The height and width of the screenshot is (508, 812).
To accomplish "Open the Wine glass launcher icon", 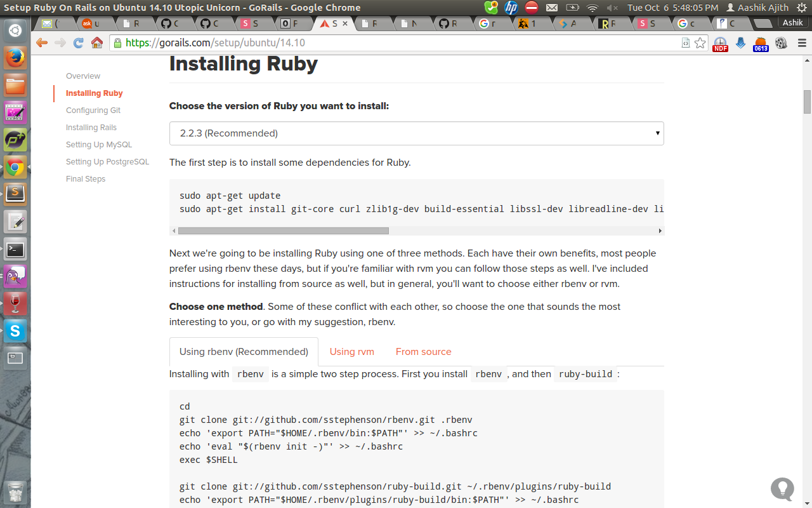I will pyautogui.click(x=15, y=304).
